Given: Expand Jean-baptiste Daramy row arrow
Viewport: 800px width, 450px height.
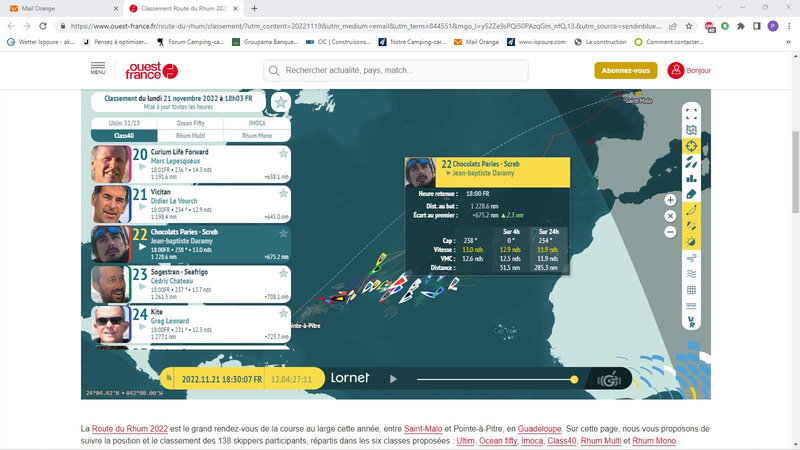Looking at the screenshot, I should (x=142, y=247).
